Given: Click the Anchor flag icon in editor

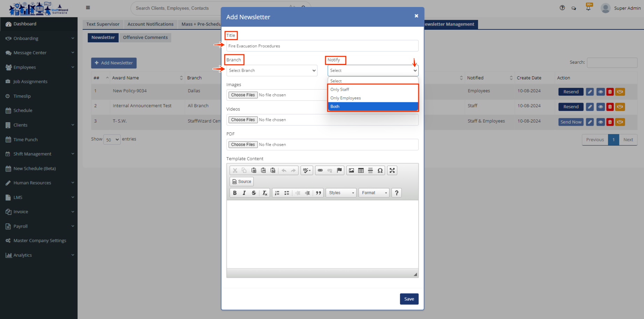Looking at the screenshot, I should pyautogui.click(x=339, y=171).
